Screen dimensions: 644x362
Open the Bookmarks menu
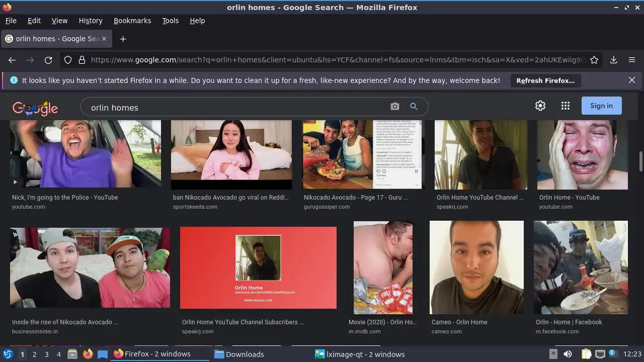[x=132, y=21]
